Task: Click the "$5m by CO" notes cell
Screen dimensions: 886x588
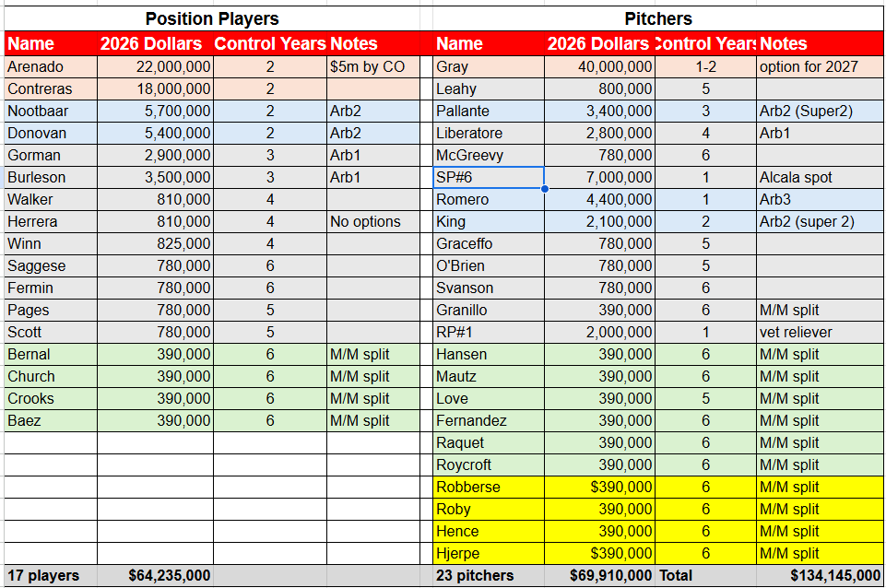Action: pyautogui.click(x=378, y=66)
